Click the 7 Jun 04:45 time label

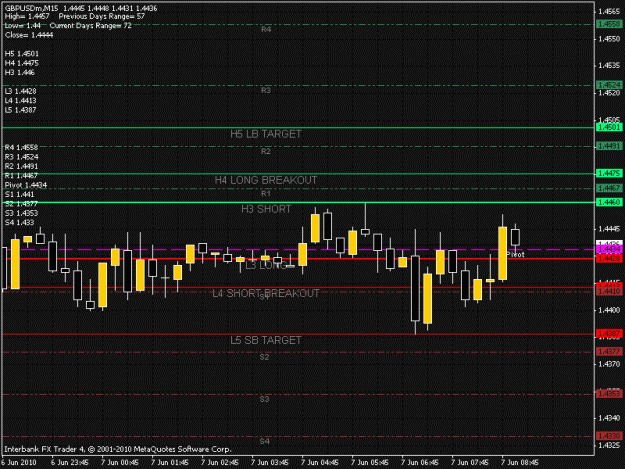320,463
